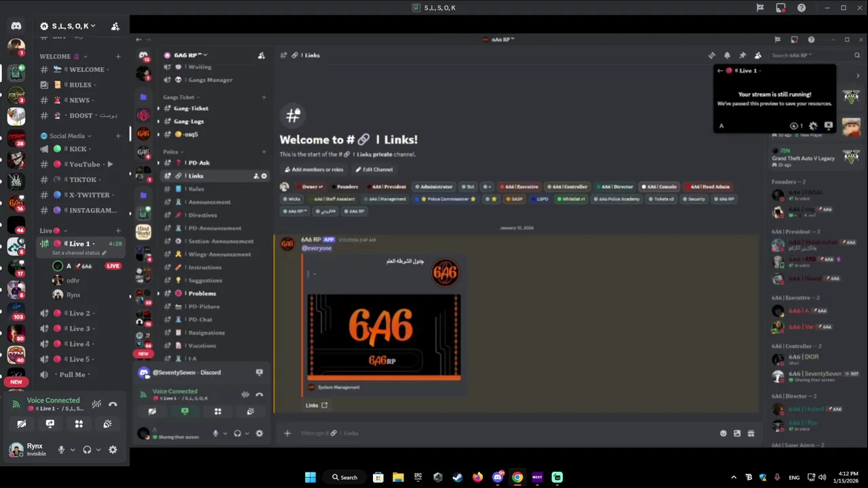Join the Live 4 voice channel

[80, 344]
